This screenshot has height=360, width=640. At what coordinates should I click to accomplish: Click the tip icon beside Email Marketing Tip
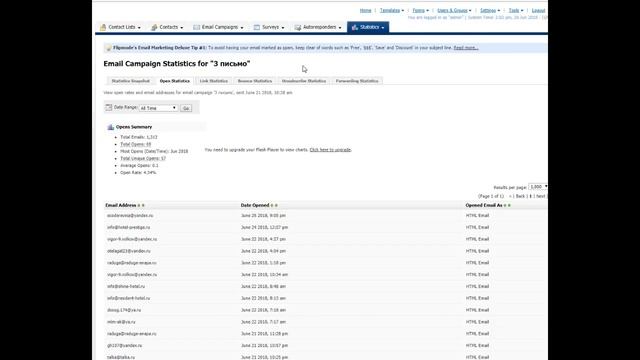(109, 48)
